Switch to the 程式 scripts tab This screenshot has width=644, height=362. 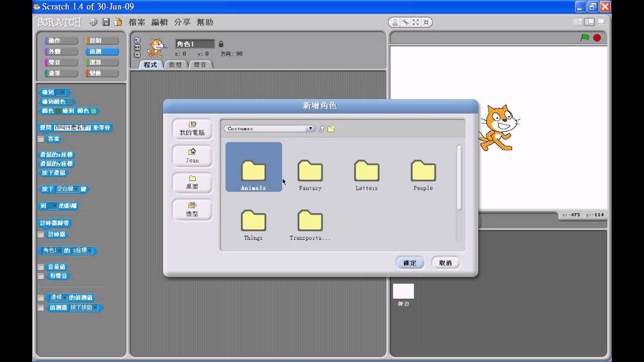(x=150, y=64)
